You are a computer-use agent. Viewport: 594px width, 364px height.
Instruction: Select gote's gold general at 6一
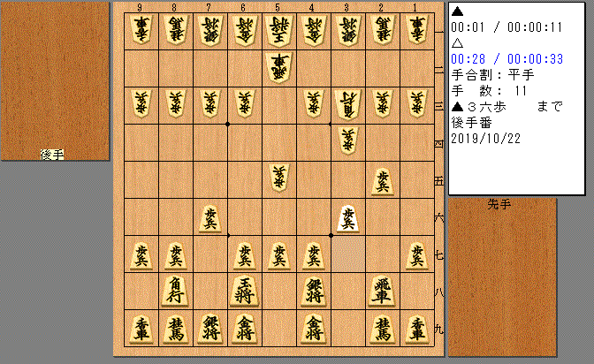[x=245, y=29]
